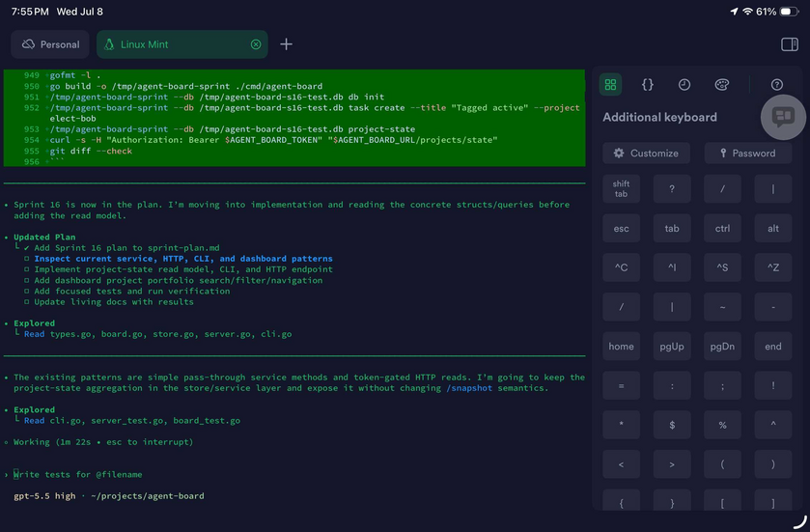
Task: Tap the ^C interrupt key
Action: click(x=621, y=267)
